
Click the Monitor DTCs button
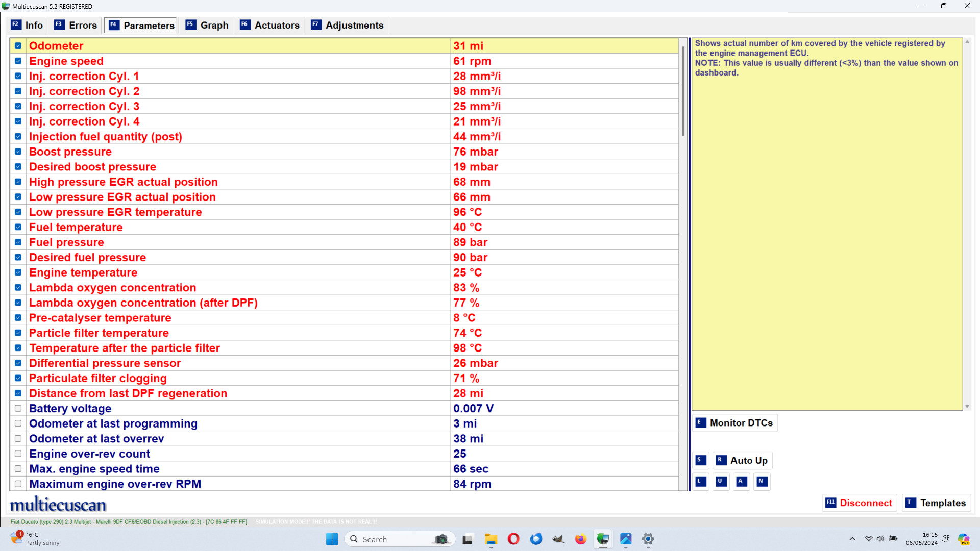pyautogui.click(x=735, y=423)
